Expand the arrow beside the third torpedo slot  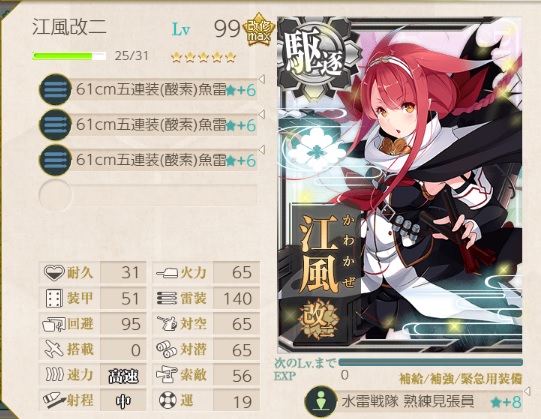coord(262,149)
